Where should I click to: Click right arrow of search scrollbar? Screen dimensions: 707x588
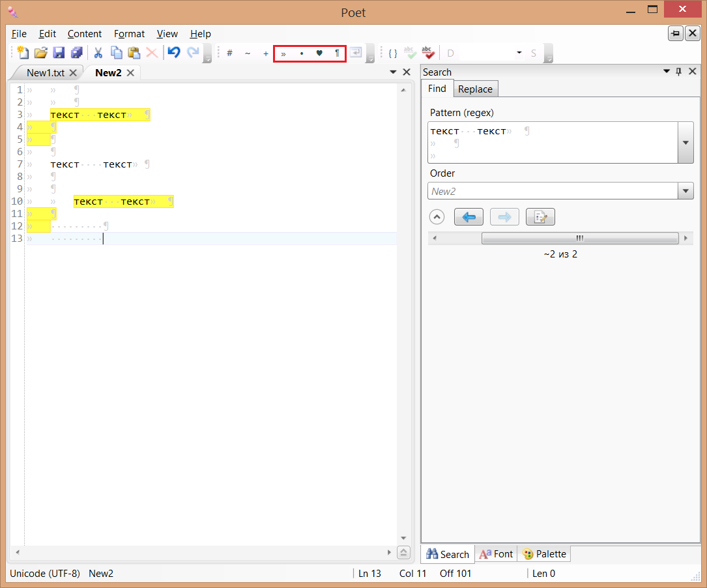[685, 238]
